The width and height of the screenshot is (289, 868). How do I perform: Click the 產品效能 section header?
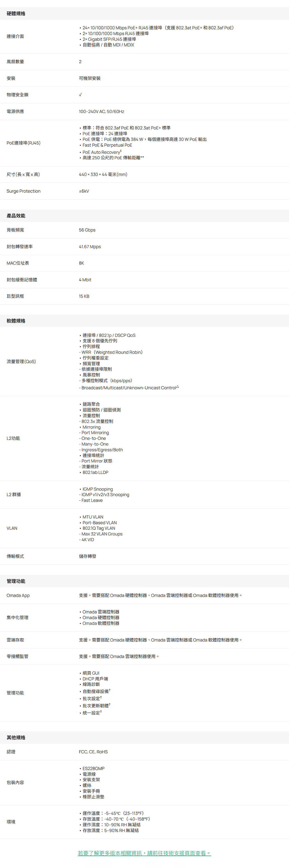point(16,216)
